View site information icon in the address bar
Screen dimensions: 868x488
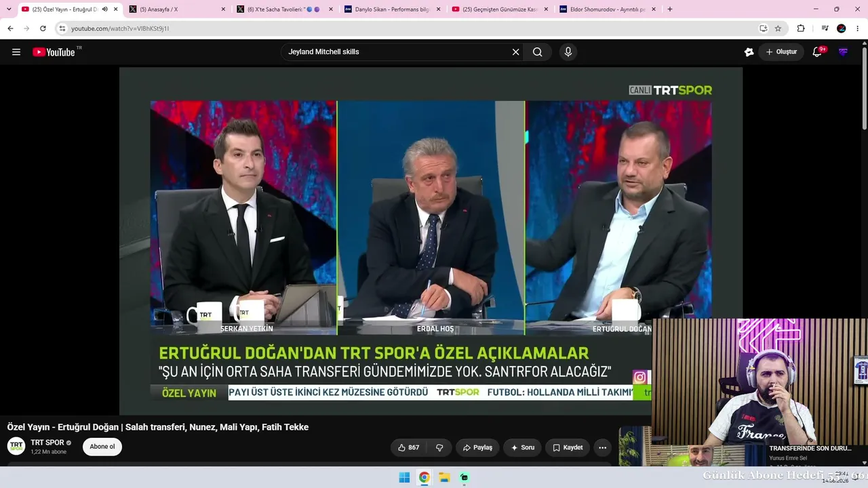point(62,28)
